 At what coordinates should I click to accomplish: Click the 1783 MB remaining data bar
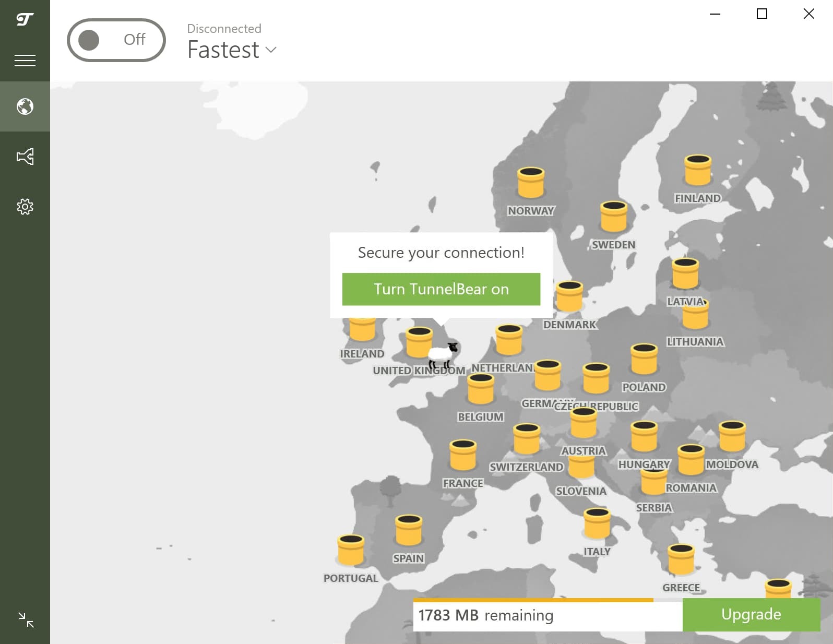coord(548,615)
